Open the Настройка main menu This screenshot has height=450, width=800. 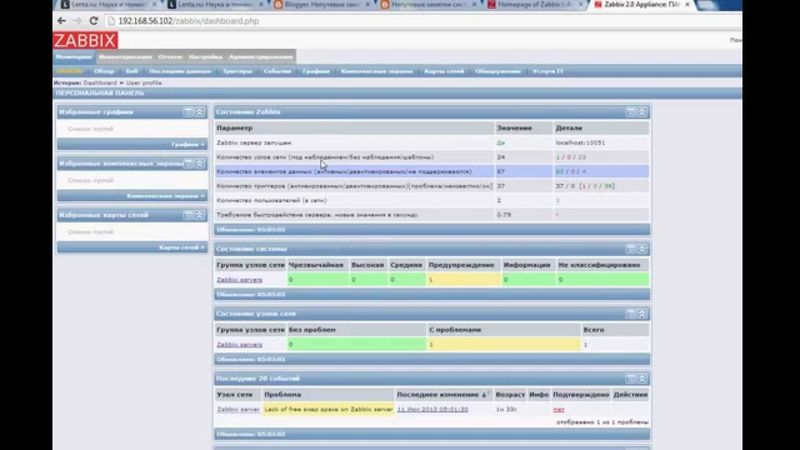pyautogui.click(x=205, y=57)
